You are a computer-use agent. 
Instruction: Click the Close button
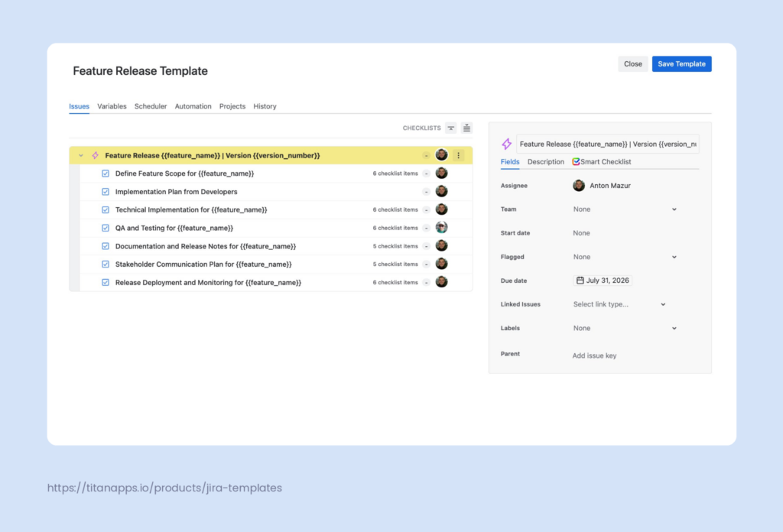coord(632,64)
